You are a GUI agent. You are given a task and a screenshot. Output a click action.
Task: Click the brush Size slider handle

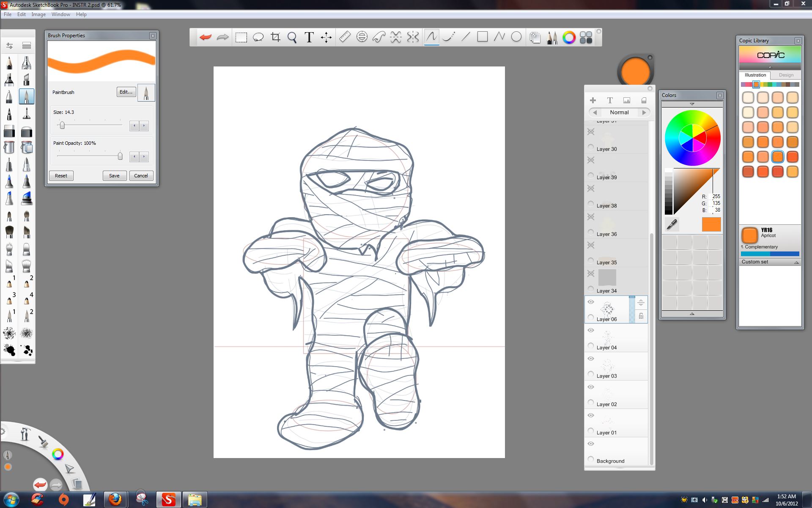[62, 125]
